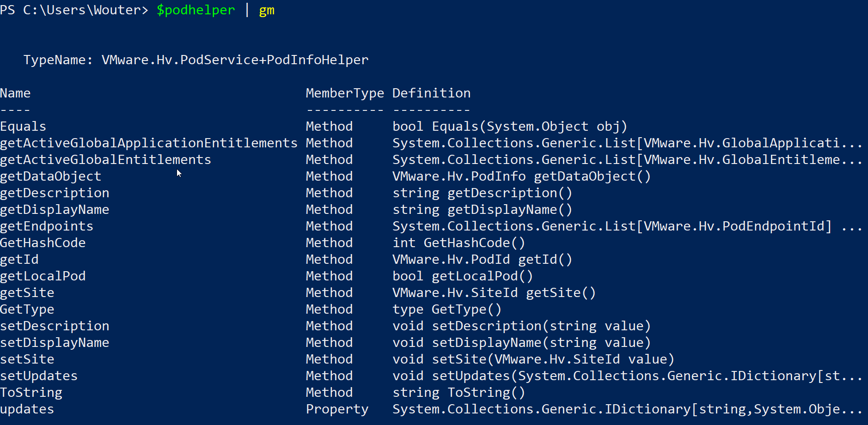Click GetHashCode in the Name column

click(x=43, y=243)
